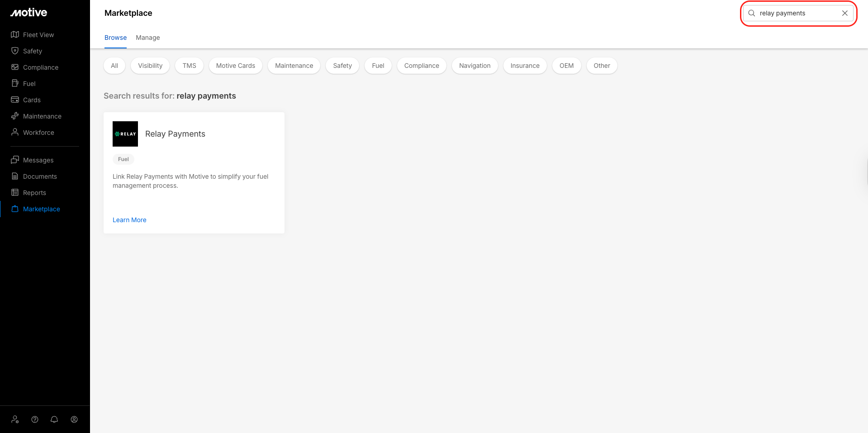Open notifications with the bell icon

pyautogui.click(x=54, y=419)
